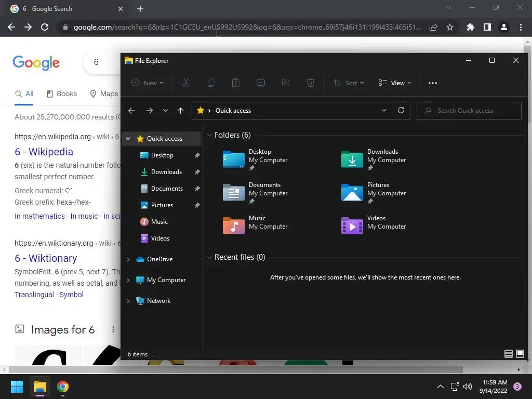532x399 pixels.
Task: Follow the Translingual link
Action: (x=34, y=295)
